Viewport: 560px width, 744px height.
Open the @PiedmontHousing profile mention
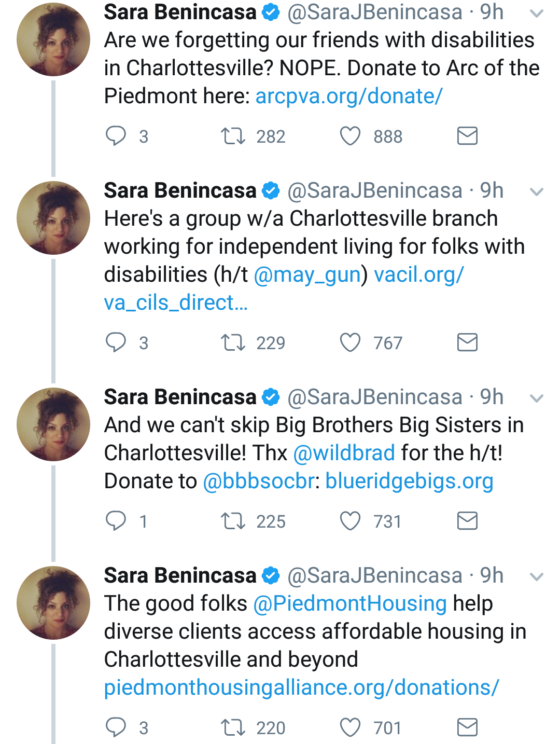coord(350,603)
